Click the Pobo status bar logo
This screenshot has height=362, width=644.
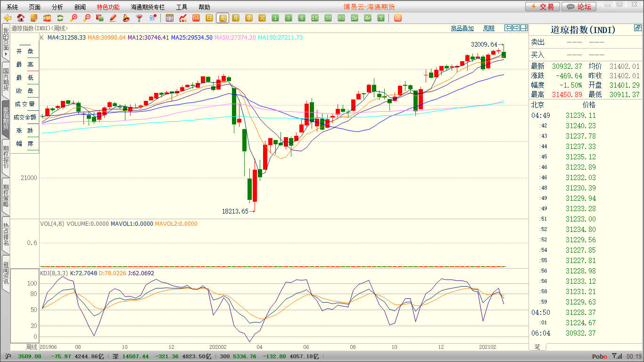pyautogui.click(x=599, y=357)
